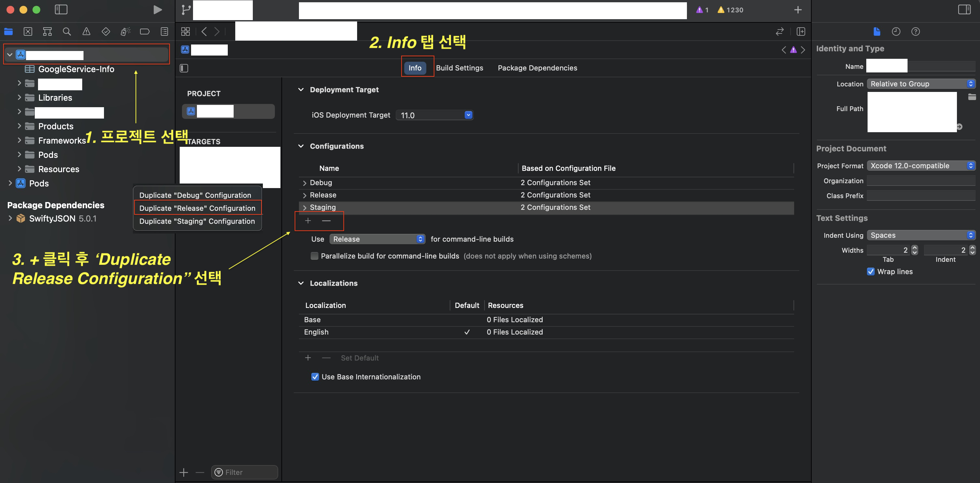Show the History inspector clock icon
The height and width of the screenshot is (483, 980).
tap(896, 32)
